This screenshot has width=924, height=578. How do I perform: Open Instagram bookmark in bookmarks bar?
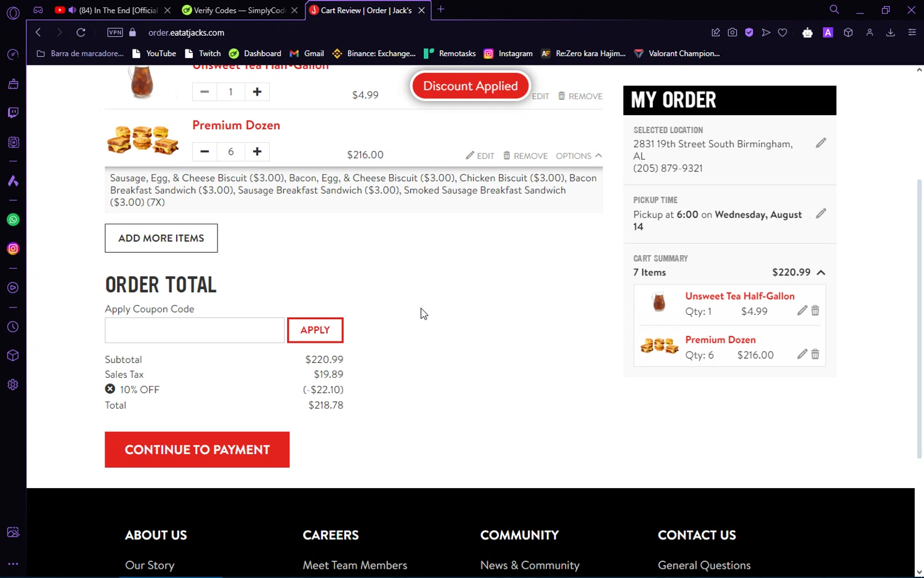[x=509, y=54]
